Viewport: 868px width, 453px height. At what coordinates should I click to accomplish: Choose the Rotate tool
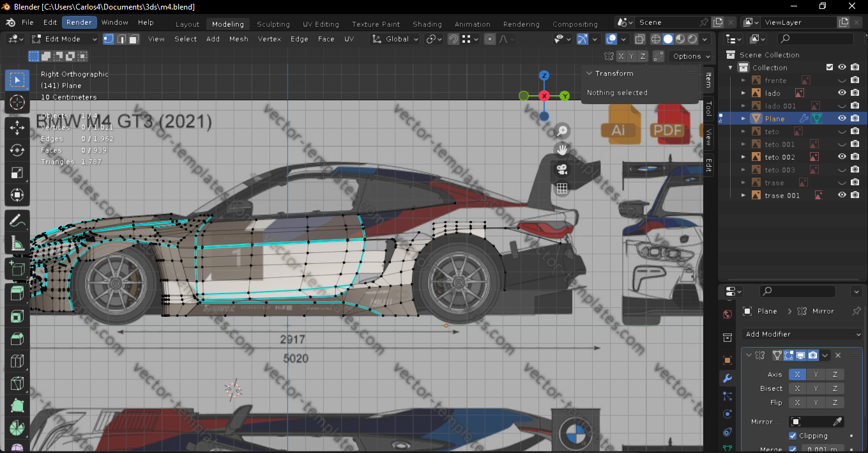pos(17,150)
